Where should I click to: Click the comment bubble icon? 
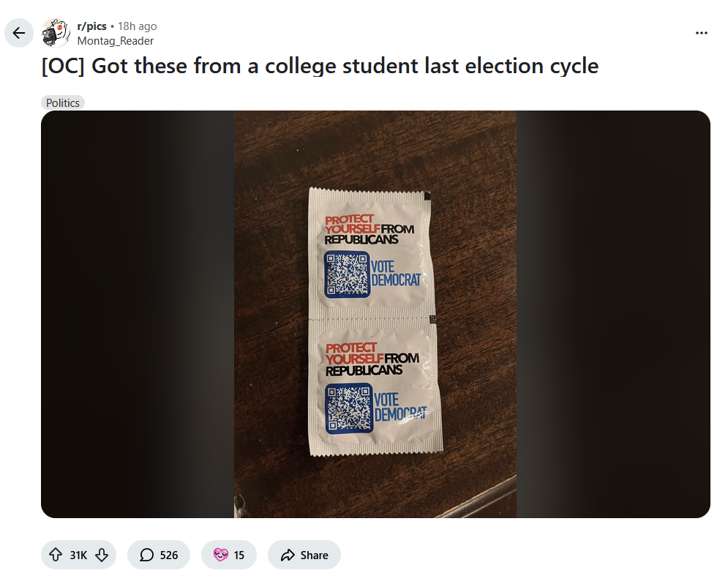146,555
